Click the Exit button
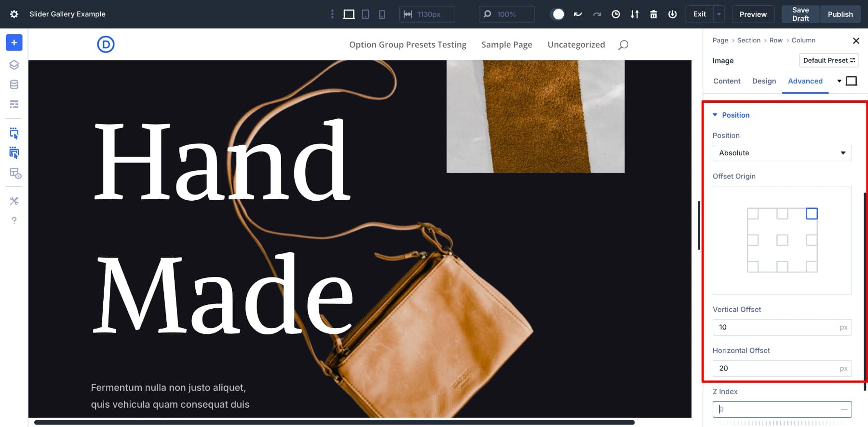868x427 pixels. coord(700,14)
